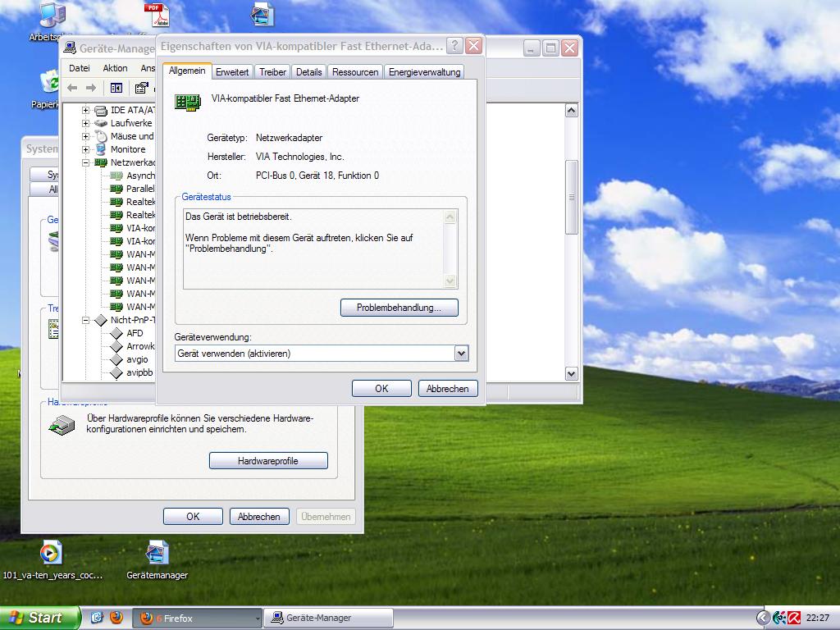
Task: Click the first quick launch icon beside Start
Action: tap(97, 618)
